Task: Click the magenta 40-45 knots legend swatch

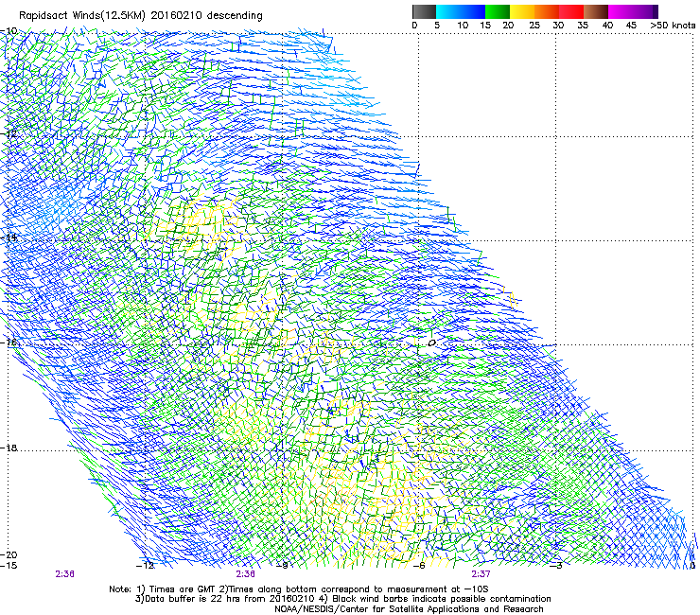Action: click(621, 11)
